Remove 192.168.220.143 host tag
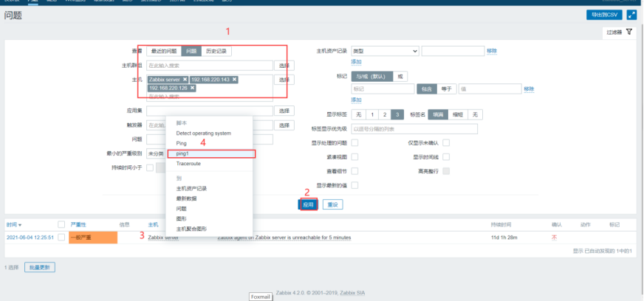Viewport: 644px width, 301px height. [235, 80]
